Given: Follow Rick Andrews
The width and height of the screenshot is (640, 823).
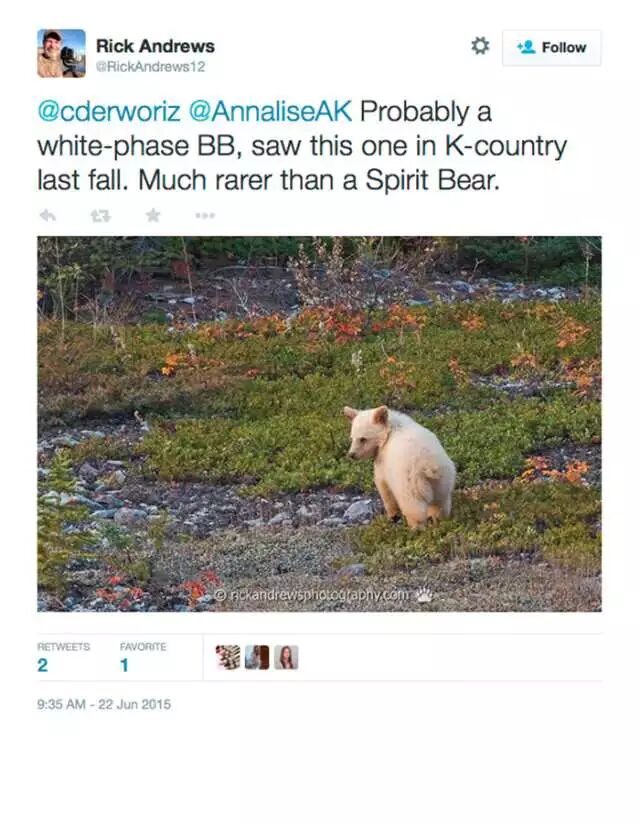Looking at the screenshot, I should (551, 48).
